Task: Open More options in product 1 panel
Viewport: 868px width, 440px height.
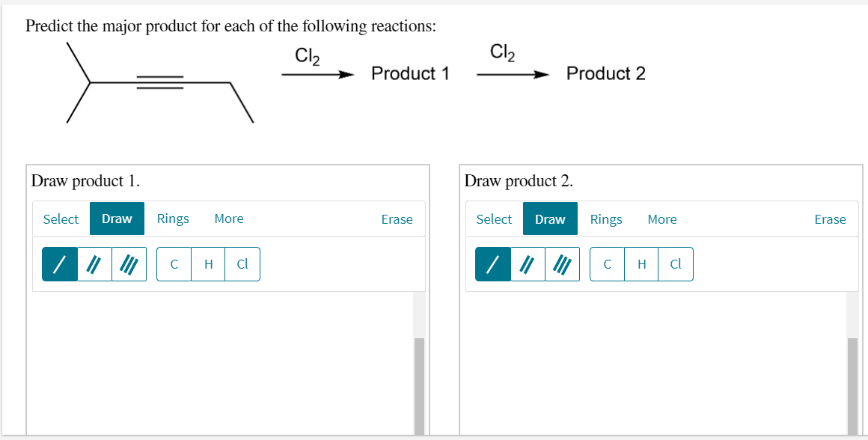Action: [x=229, y=219]
